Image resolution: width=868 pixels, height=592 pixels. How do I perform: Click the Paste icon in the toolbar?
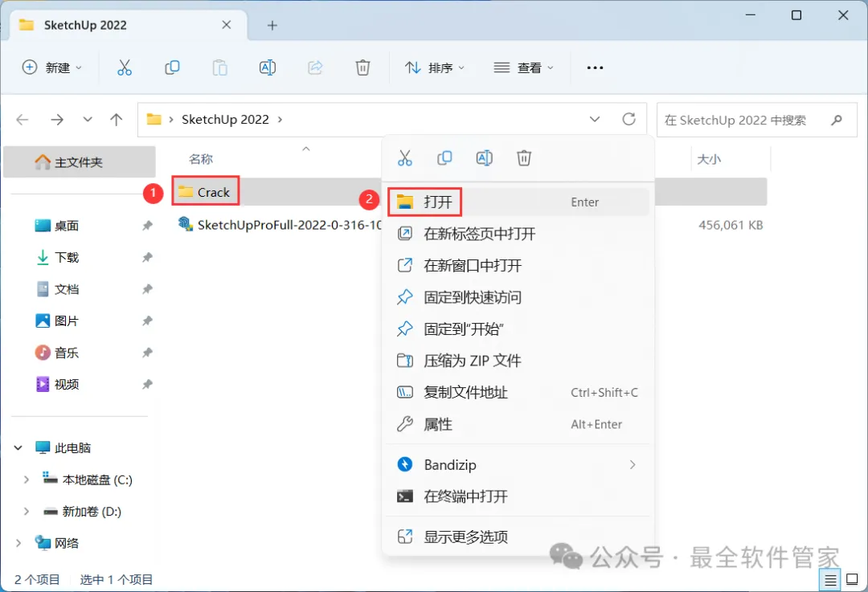219,67
